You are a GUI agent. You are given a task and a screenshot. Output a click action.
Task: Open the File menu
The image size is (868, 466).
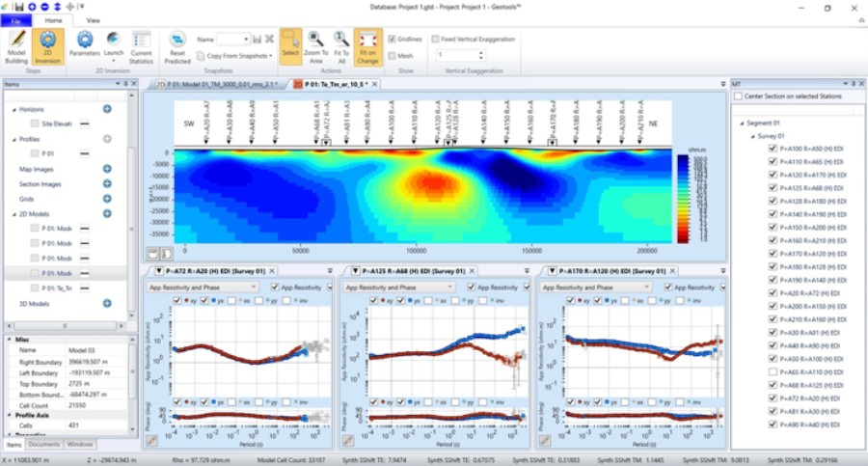pyautogui.click(x=16, y=19)
